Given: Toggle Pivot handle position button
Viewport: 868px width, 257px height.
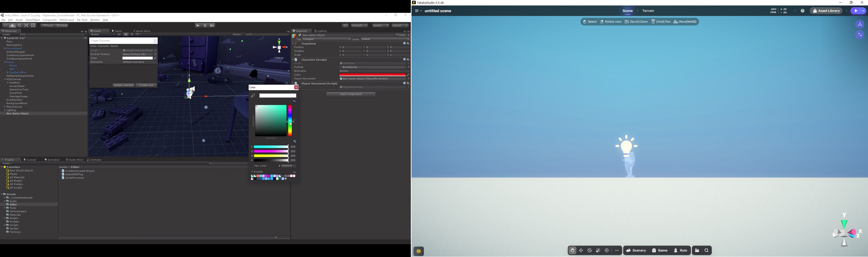Looking at the screenshot, I should click(47, 26).
